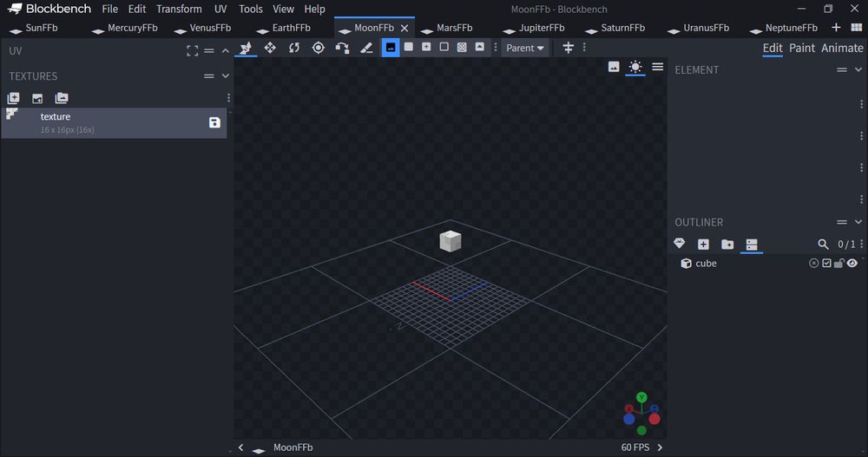
Task: Close the MoonFFb tab
Action: (404, 29)
